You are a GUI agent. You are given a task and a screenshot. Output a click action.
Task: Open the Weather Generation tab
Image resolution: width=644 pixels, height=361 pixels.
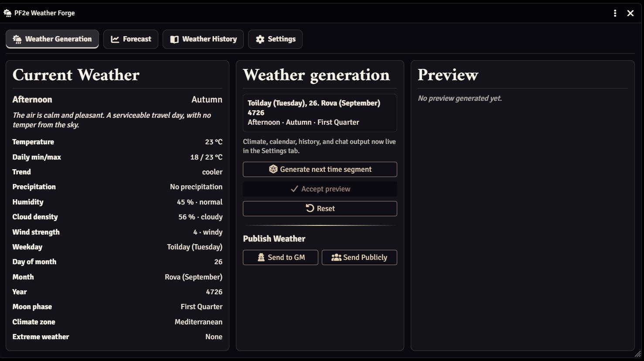point(52,39)
